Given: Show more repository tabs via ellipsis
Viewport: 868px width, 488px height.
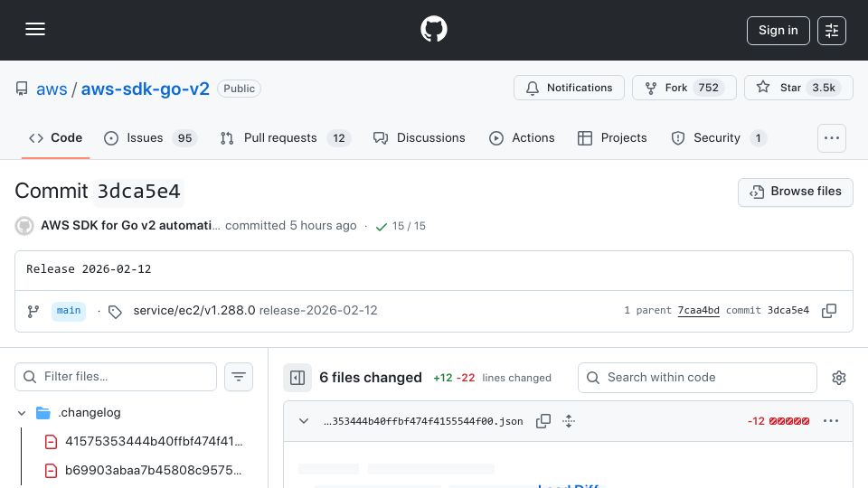Looking at the screenshot, I should click(x=832, y=138).
